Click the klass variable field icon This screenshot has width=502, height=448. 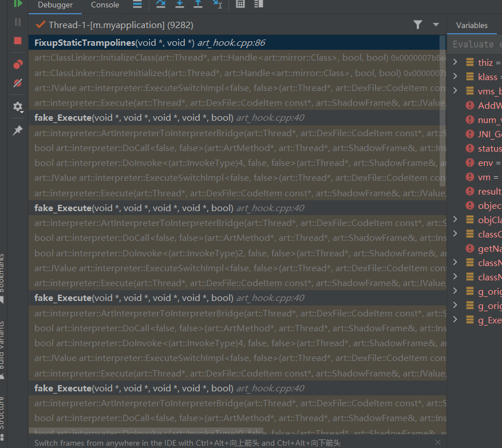[470, 77]
